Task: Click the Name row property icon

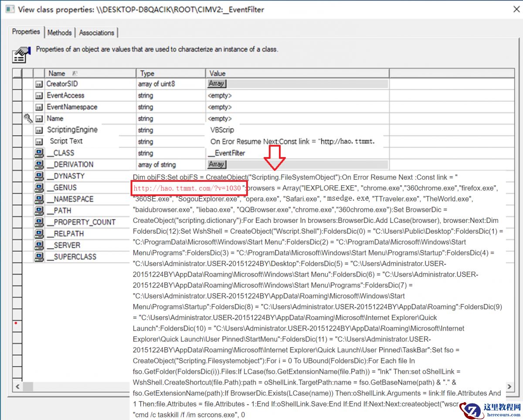Action: (39, 119)
